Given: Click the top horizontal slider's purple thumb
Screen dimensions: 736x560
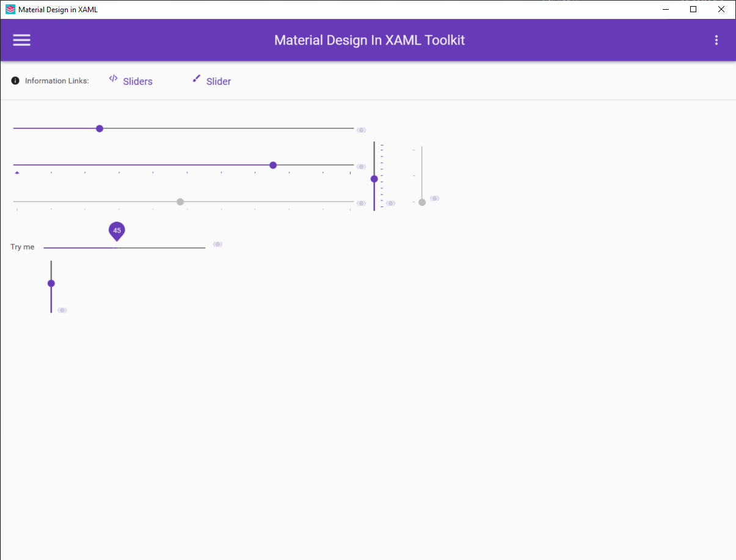Looking at the screenshot, I should (100, 128).
